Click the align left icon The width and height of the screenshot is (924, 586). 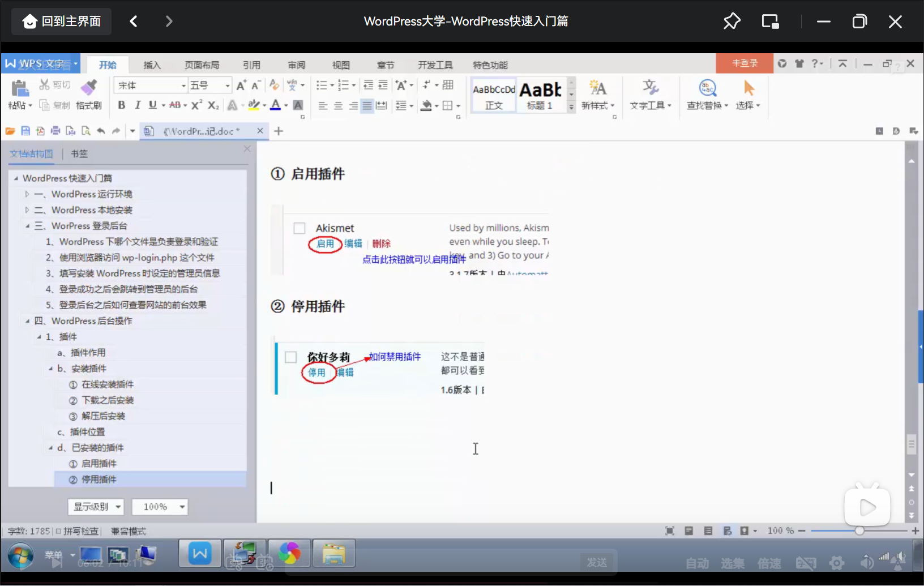point(323,106)
